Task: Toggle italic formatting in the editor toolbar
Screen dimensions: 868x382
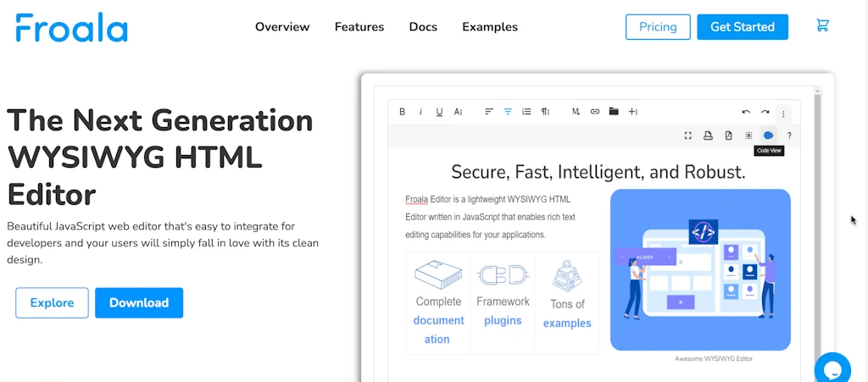Action: tap(420, 112)
